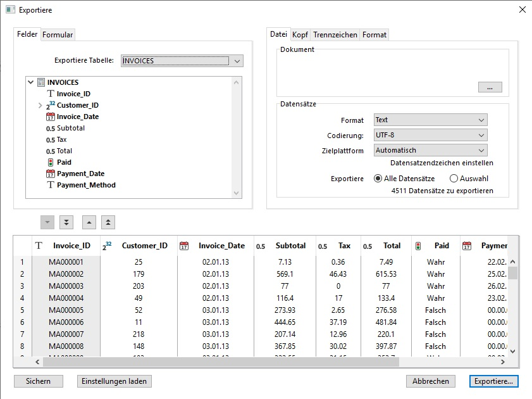Click the move field down arrow button

tap(47, 222)
